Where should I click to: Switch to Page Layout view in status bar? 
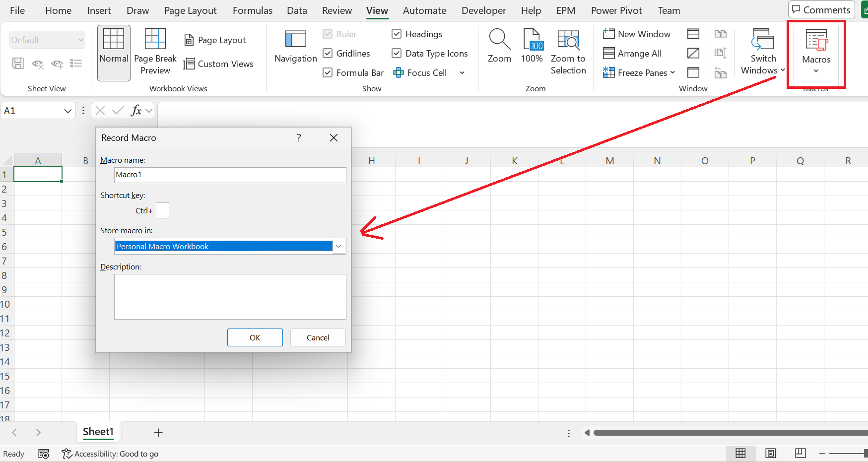click(x=771, y=453)
